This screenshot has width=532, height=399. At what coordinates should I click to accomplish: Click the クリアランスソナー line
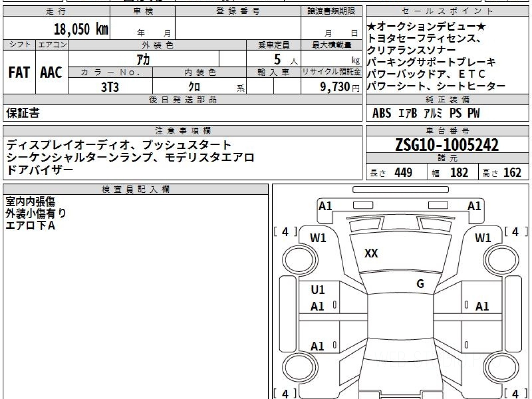click(411, 50)
